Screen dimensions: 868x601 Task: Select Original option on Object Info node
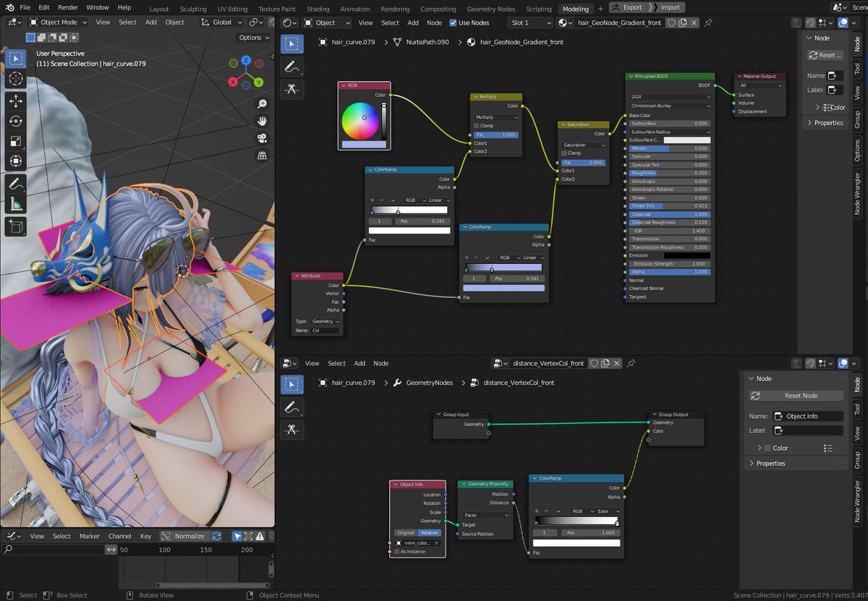pyautogui.click(x=405, y=533)
